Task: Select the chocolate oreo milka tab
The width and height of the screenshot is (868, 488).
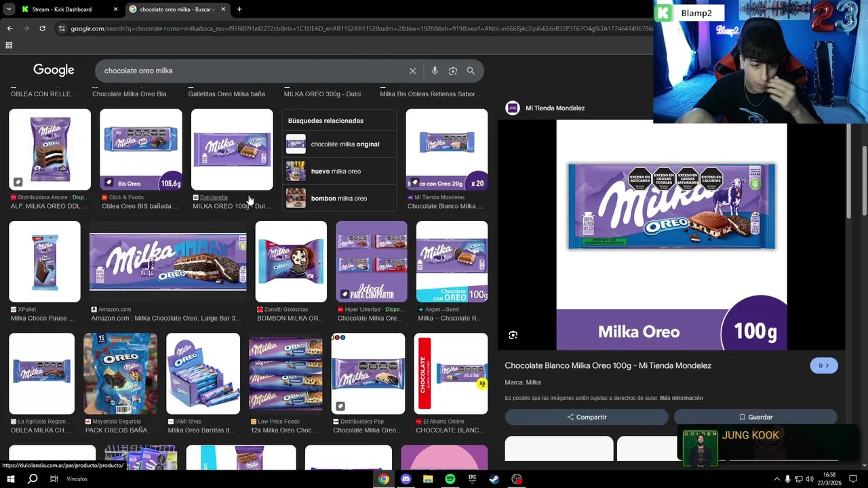Action: (178, 9)
